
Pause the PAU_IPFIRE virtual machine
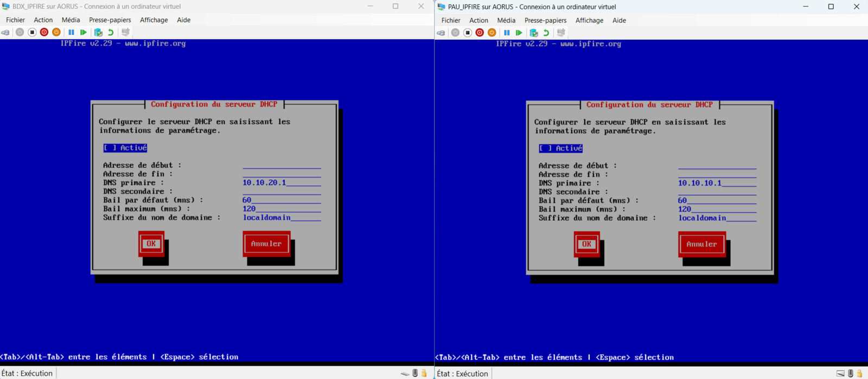pyautogui.click(x=507, y=33)
